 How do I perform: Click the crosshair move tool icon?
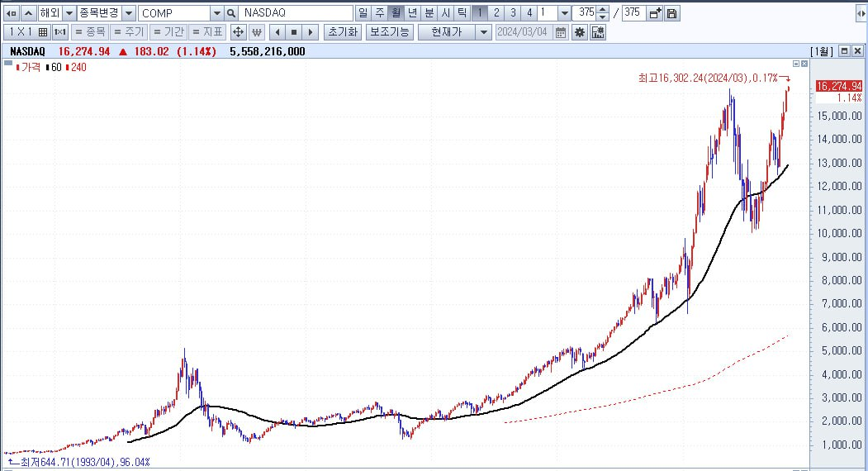(238, 32)
